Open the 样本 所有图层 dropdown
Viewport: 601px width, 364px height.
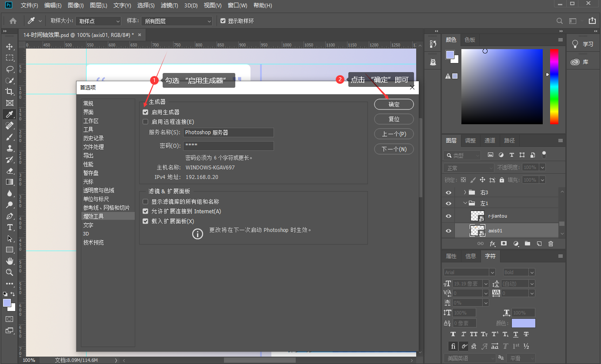(177, 21)
